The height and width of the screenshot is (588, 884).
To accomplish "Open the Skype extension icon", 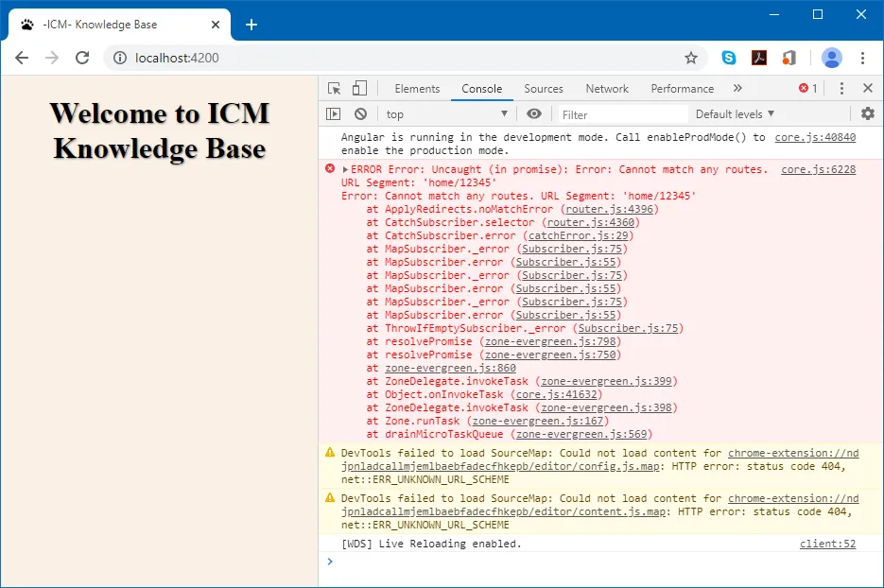I will click(x=729, y=58).
